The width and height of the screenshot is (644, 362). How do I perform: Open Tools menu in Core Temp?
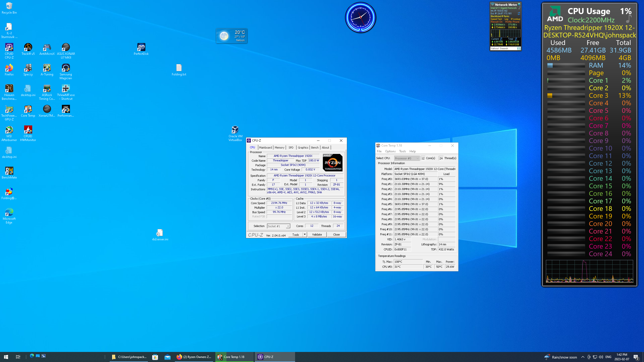(403, 151)
